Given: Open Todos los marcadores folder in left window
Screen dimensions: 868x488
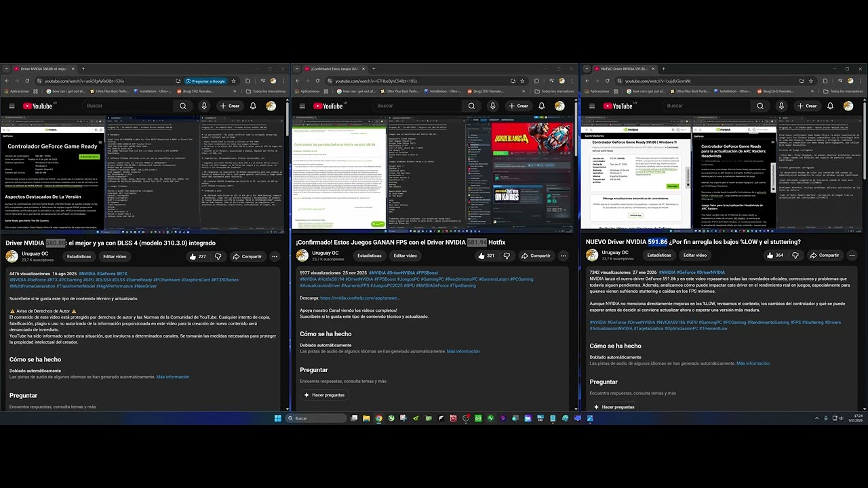Looking at the screenshot, I should pyautogui.click(x=266, y=91).
